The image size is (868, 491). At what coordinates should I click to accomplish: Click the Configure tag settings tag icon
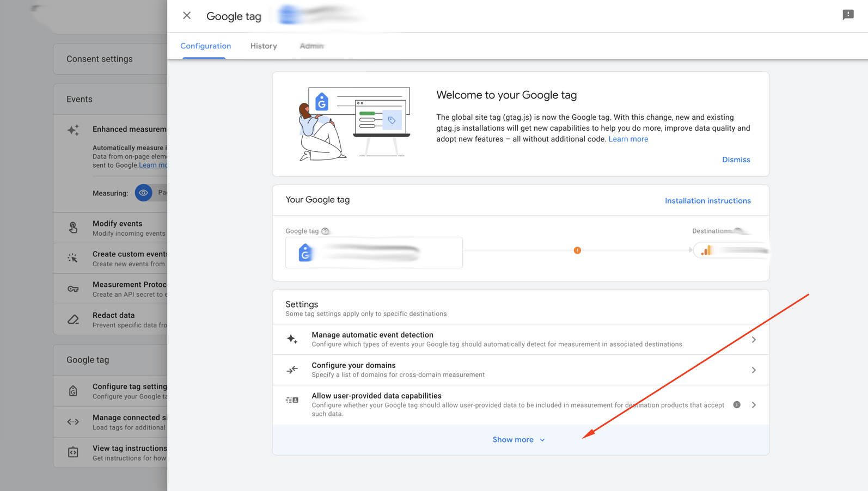click(x=73, y=391)
